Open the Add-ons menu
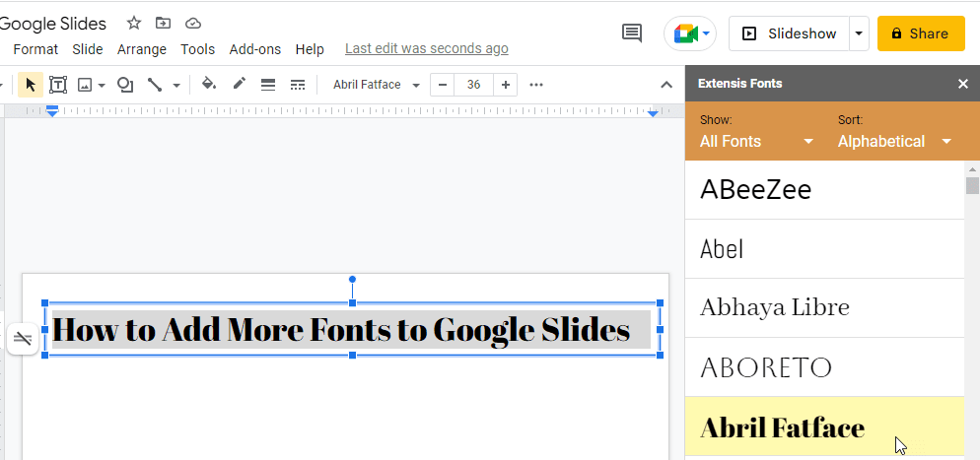 click(x=255, y=48)
